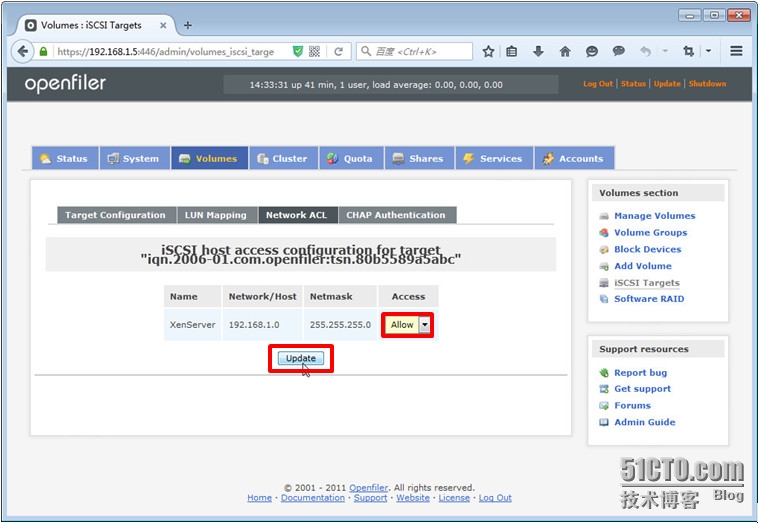Click Log Out in the top header
This screenshot has height=523, width=758.
598,84
